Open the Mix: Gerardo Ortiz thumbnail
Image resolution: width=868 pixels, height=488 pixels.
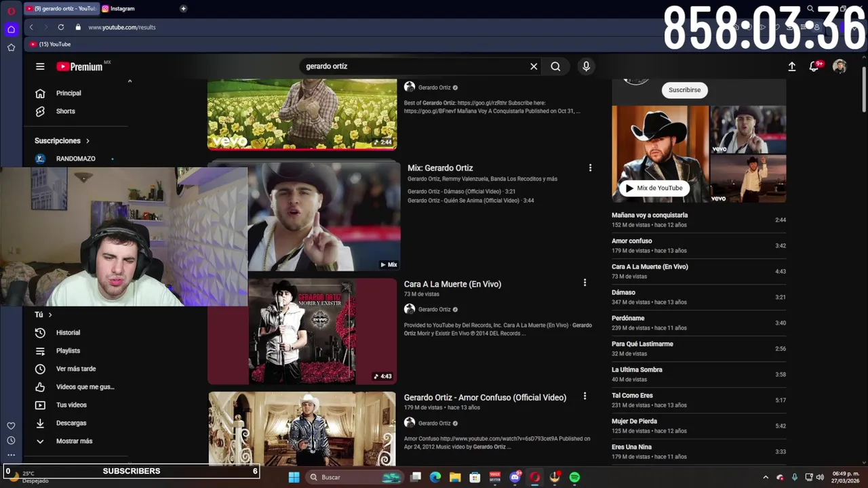324,216
